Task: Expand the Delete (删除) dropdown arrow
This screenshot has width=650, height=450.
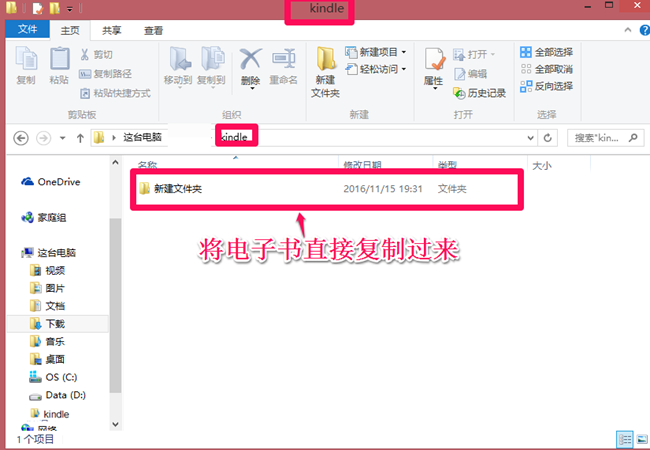Action: (252, 88)
